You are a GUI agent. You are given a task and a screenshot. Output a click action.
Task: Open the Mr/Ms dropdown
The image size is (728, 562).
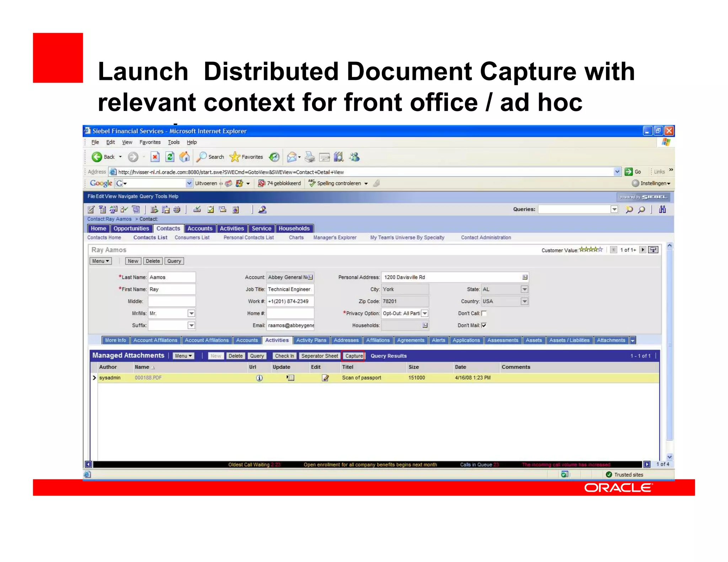(x=191, y=313)
